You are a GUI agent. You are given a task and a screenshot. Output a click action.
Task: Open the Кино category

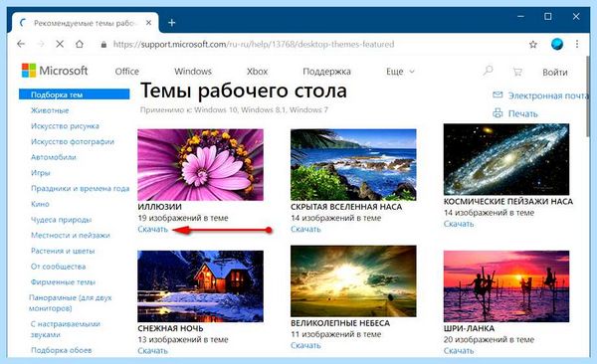click(40, 204)
